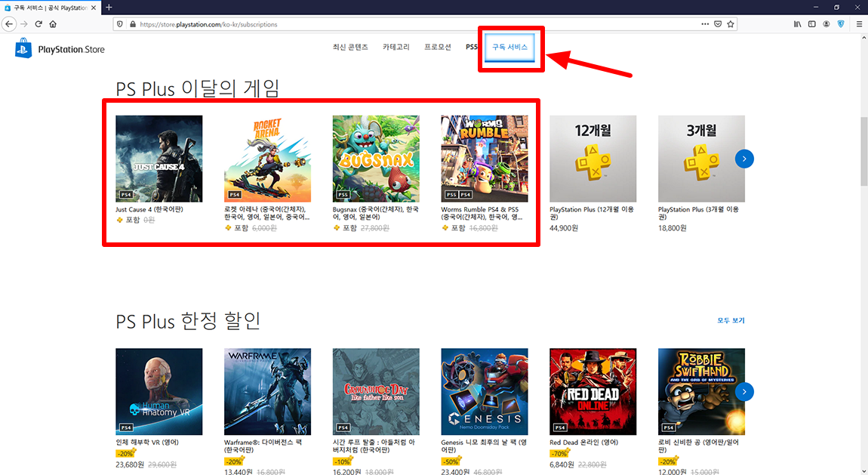Screen dimensions: 868x475
Task: Advance PS Plus monthly games carousel arrow
Action: point(744,159)
